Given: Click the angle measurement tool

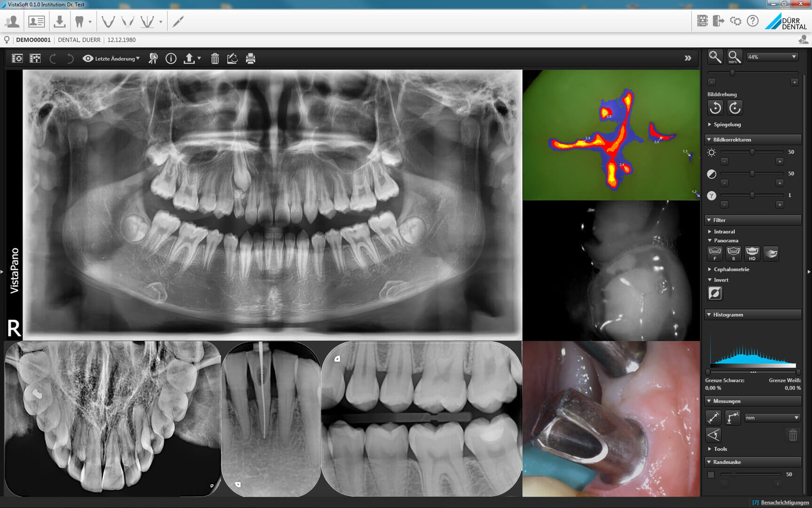Looking at the screenshot, I should click(713, 435).
